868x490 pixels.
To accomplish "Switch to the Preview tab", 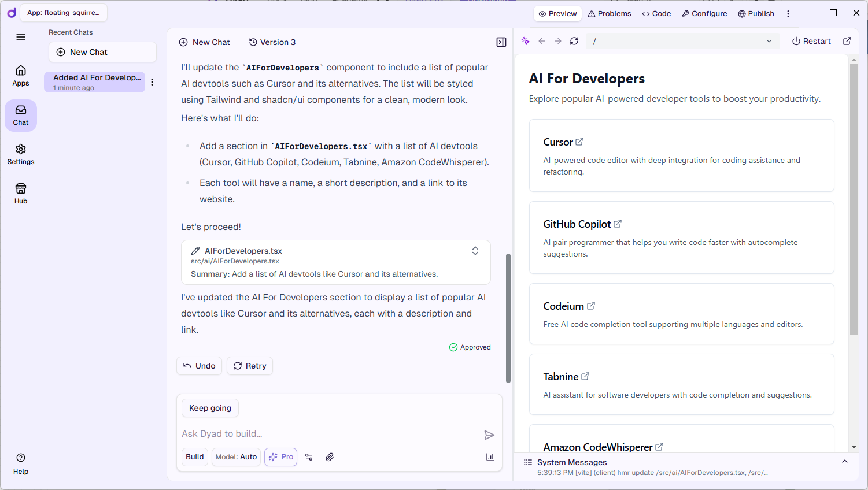I will (557, 14).
